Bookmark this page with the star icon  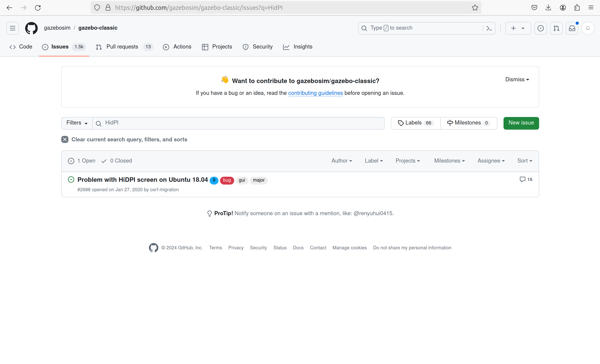(x=475, y=7)
